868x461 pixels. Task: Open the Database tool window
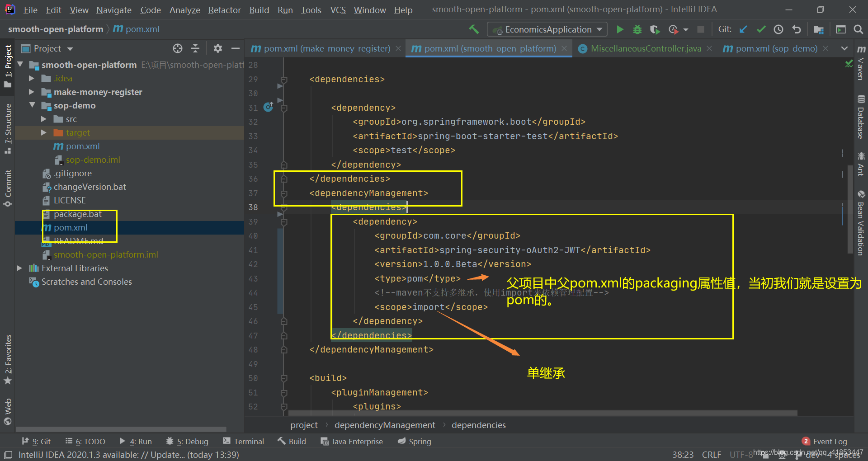pos(861,117)
